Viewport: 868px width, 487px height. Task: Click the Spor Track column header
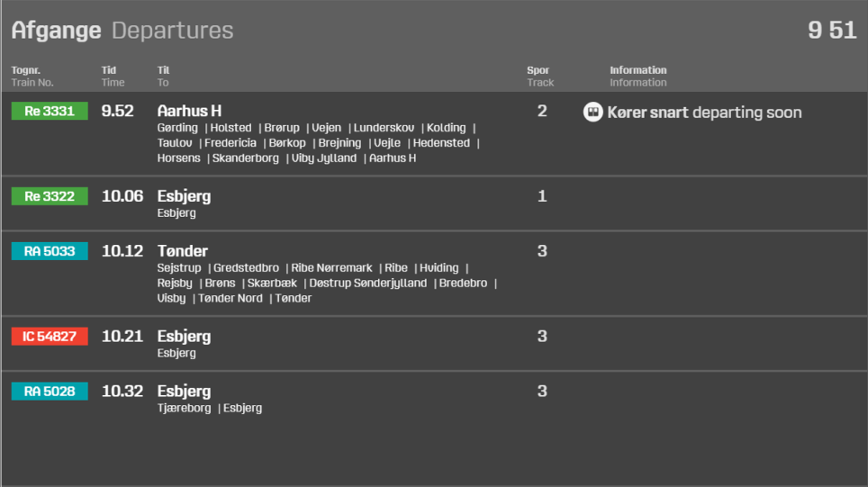(x=540, y=77)
